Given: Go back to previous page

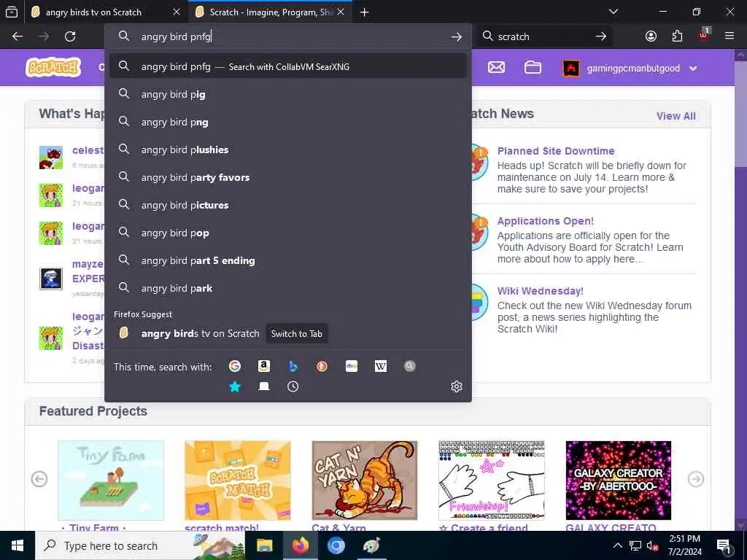Looking at the screenshot, I should click(18, 36).
